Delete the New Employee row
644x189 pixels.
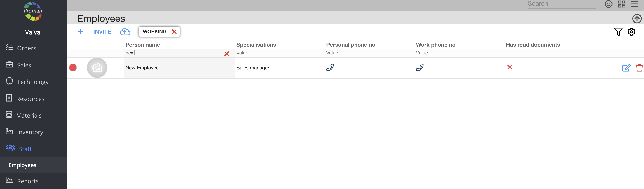[x=639, y=68]
